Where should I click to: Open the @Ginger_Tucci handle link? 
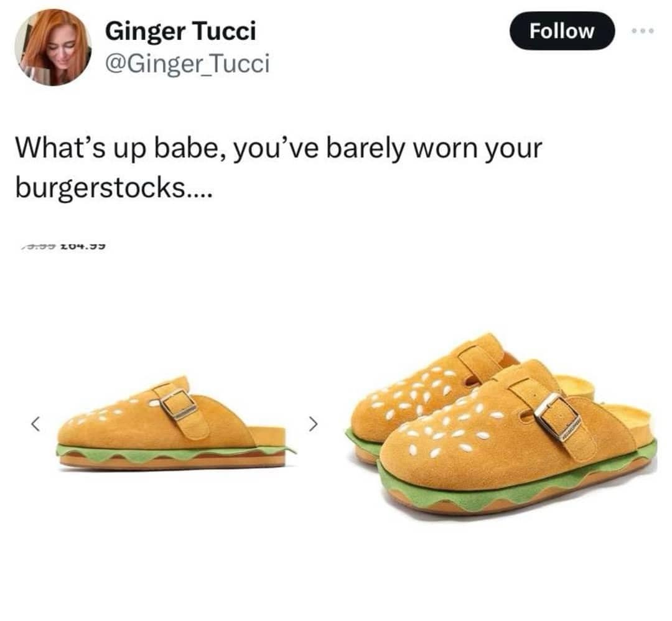pyautogui.click(x=187, y=63)
